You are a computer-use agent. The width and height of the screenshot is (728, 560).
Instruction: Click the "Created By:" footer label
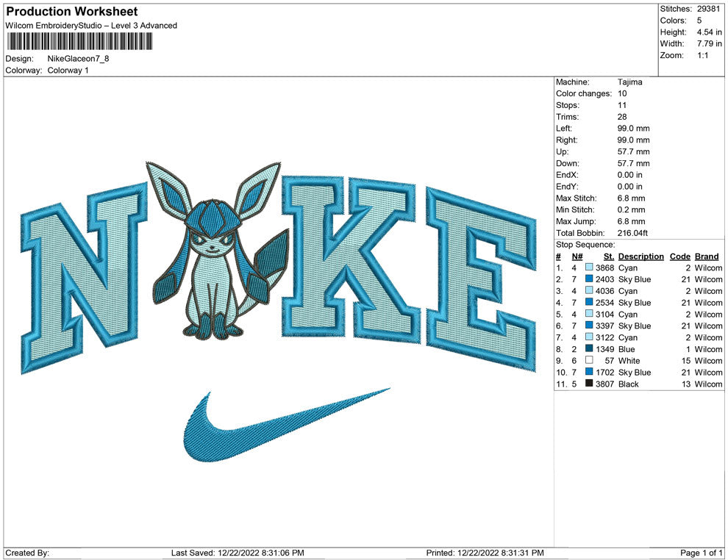pos(27,553)
